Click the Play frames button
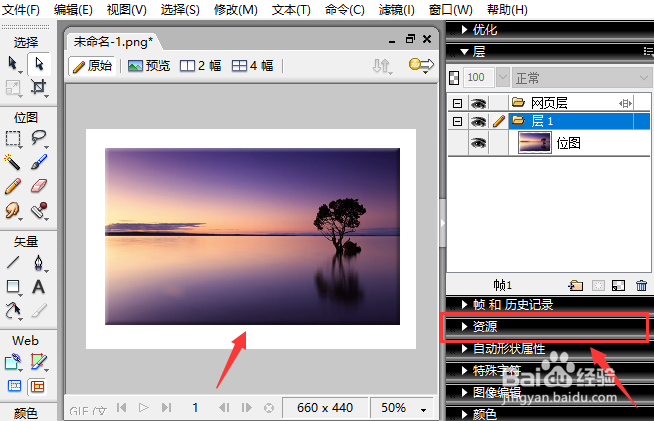Image resolution: width=654 pixels, height=421 pixels. click(143, 407)
